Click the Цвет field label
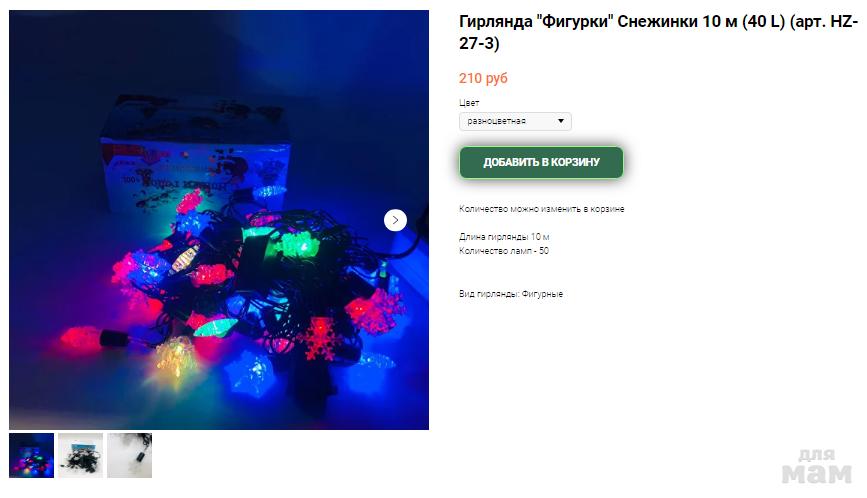 click(x=469, y=103)
